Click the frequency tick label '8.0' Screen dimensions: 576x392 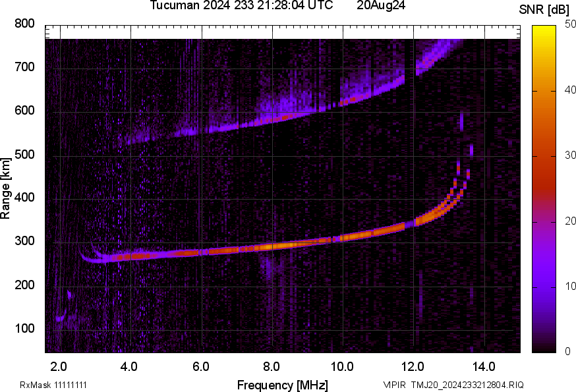271,367
